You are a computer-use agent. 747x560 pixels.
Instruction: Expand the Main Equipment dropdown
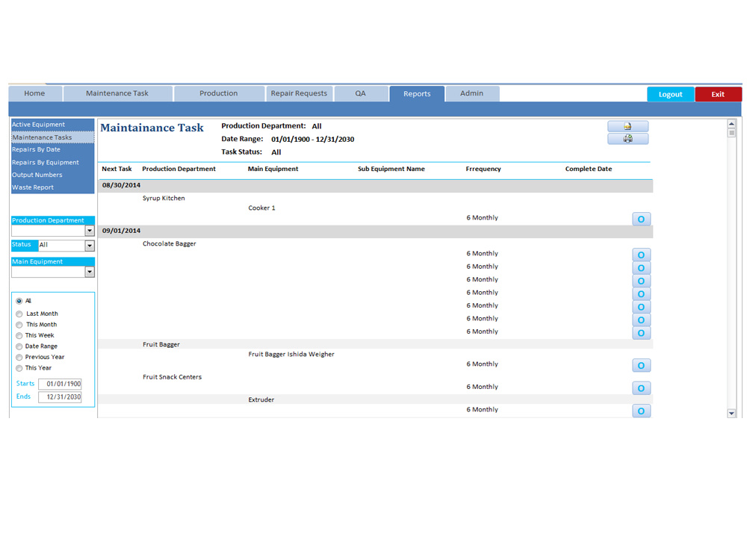(x=90, y=272)
